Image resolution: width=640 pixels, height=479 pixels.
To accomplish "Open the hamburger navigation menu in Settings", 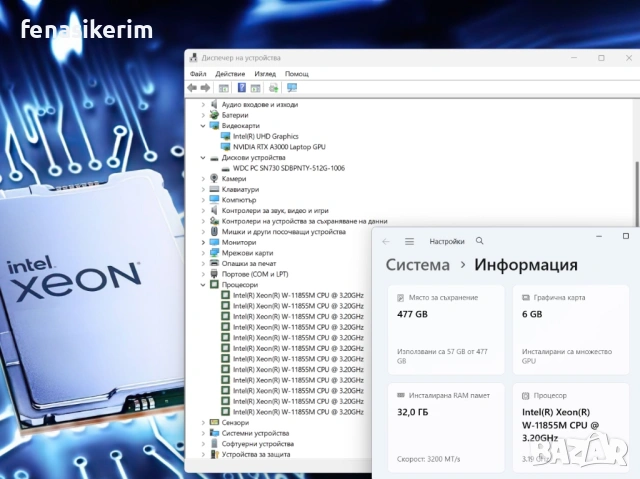I will [x=409, y=242].
